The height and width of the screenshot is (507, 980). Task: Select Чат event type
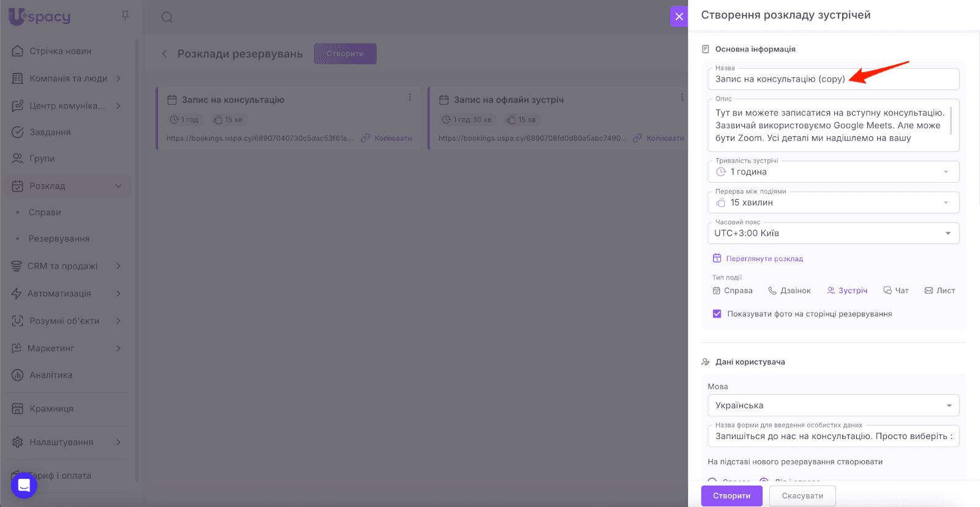[x=896, y=291]
